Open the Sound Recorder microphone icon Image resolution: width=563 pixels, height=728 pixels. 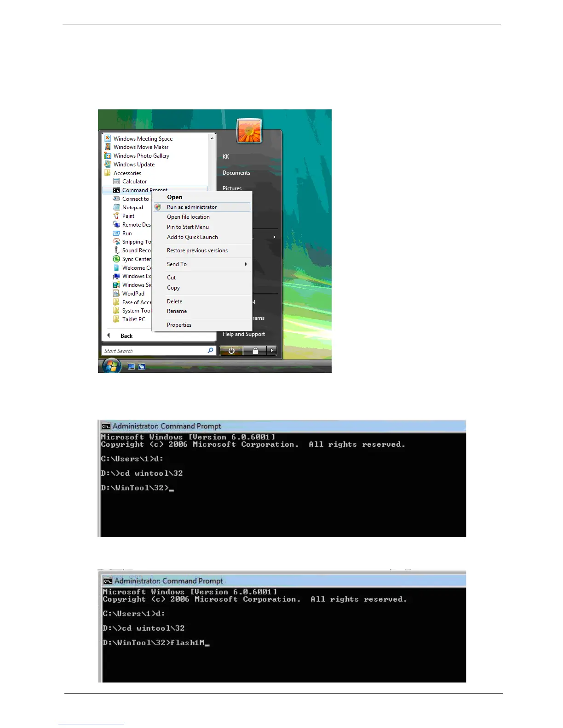116,250
